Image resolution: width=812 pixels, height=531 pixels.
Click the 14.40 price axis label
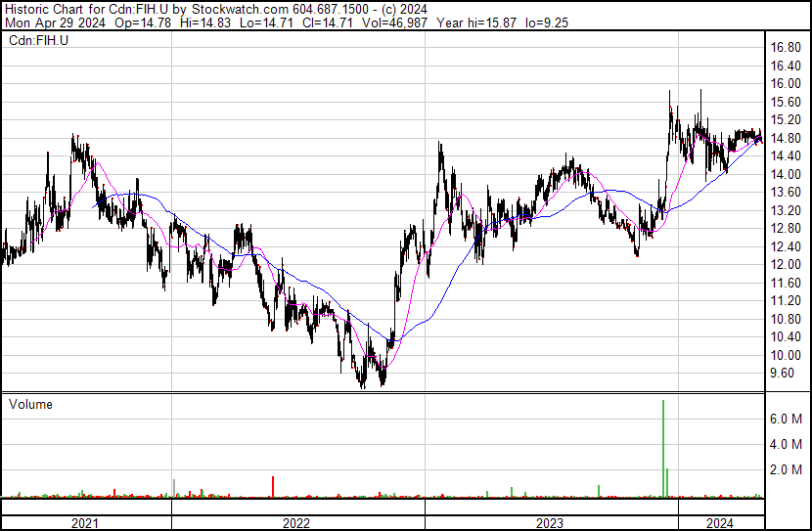point(785,156)
